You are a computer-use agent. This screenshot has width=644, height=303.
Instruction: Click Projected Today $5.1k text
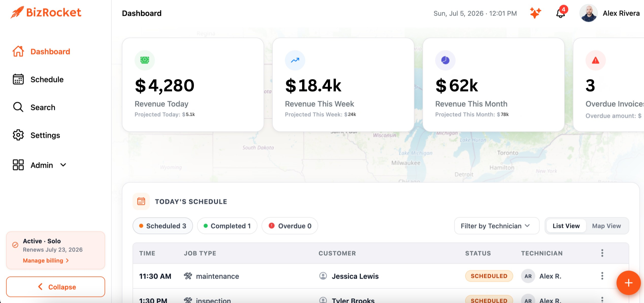click(x=165, y=114)
